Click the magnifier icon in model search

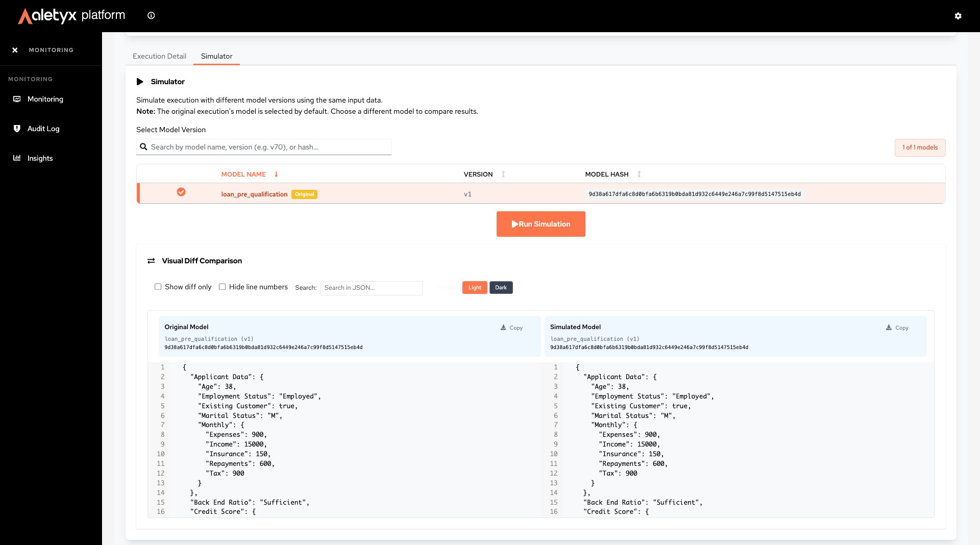coord(143,147)
